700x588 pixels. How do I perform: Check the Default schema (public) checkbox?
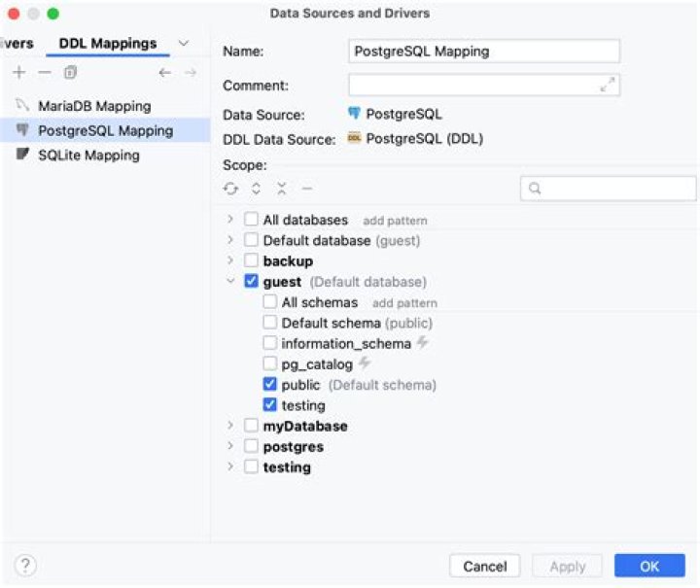pos(269,322)
